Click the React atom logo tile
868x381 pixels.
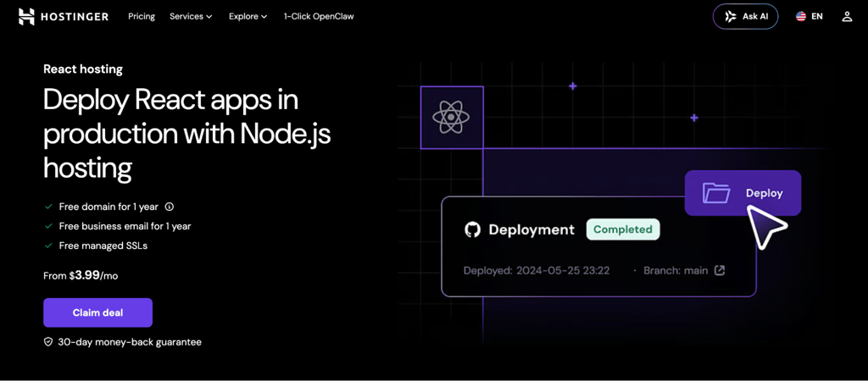(x=452, y=117)
